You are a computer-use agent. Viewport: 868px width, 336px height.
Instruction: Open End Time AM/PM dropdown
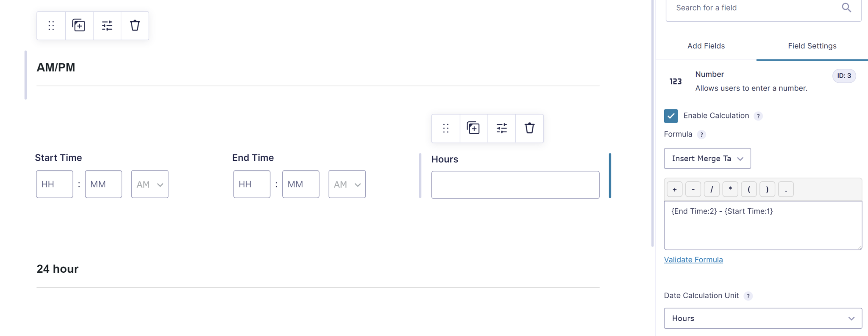[x=347, y=185]
